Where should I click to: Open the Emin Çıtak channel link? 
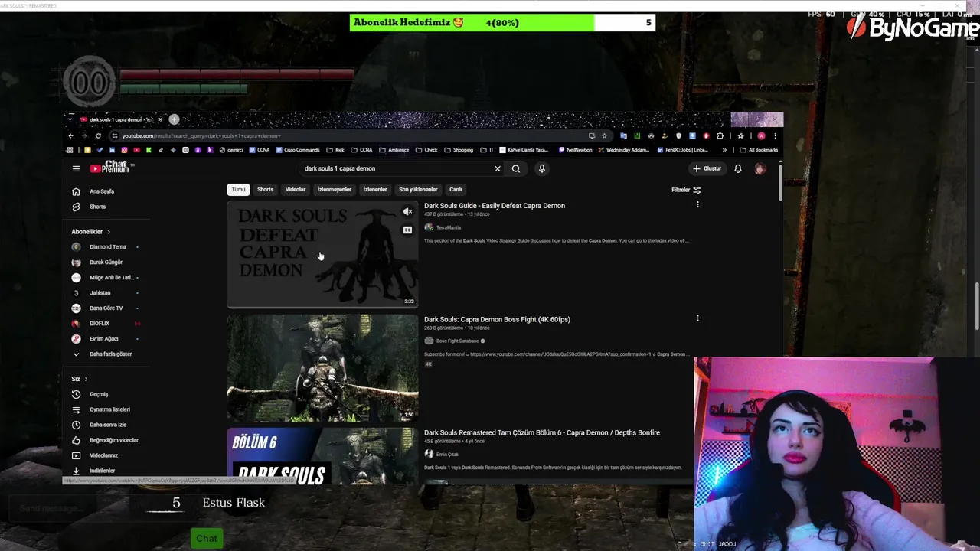pyautogui.click(x=447, y=455)
